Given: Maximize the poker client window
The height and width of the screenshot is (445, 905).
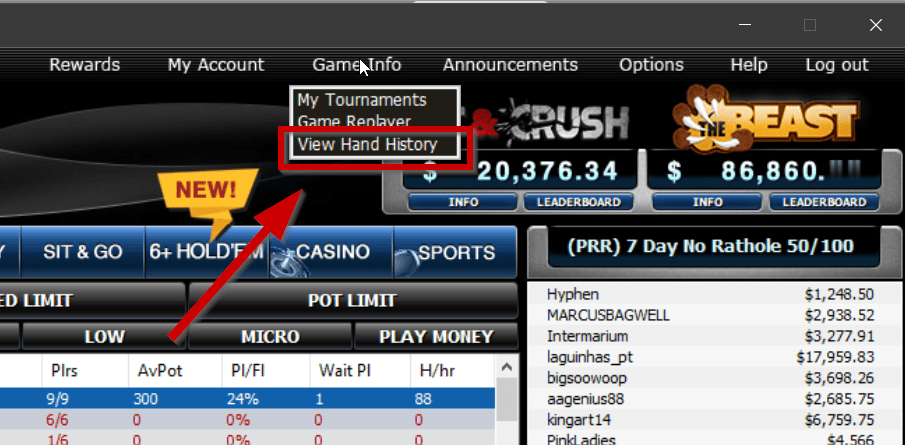Looking at the screenshot, I should pyautogui.click(x=810, y=25).
